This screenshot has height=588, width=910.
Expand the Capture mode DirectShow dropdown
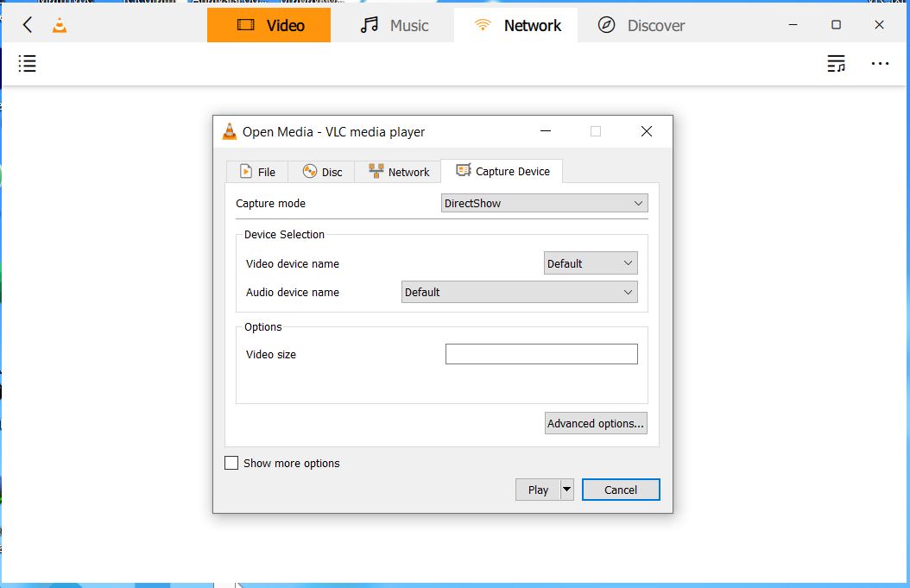tap(545, 203)
